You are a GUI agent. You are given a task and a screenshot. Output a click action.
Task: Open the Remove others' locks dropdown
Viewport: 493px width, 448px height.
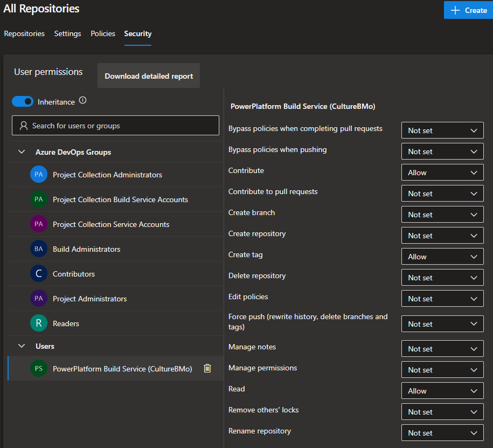(x=442, y=412)
